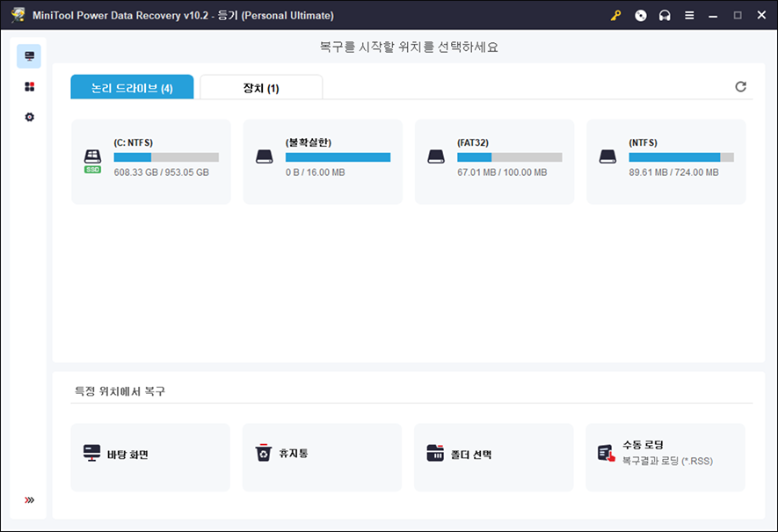
Task: Click the 608.33 GB / 953.05 GB text
Action: point(161,172)
